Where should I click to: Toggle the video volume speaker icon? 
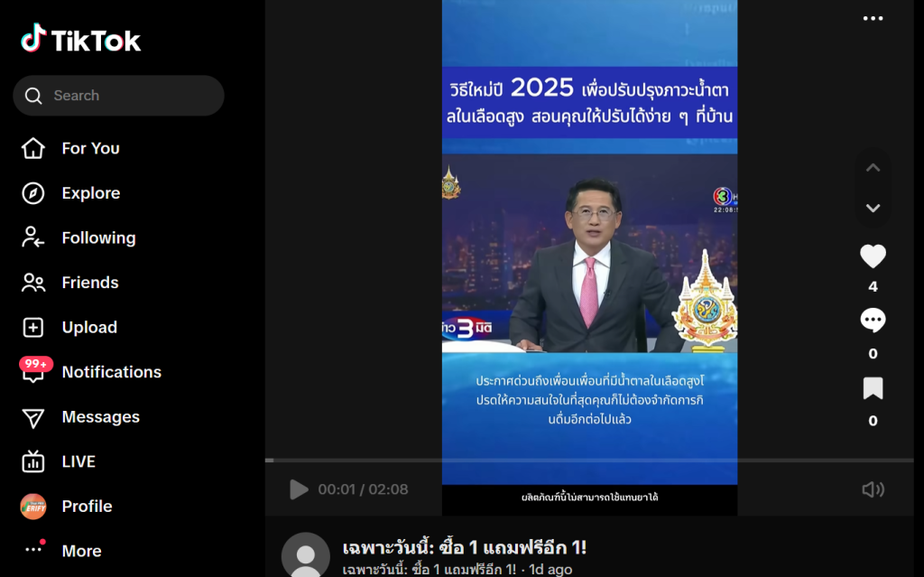[x=873, y=489]
